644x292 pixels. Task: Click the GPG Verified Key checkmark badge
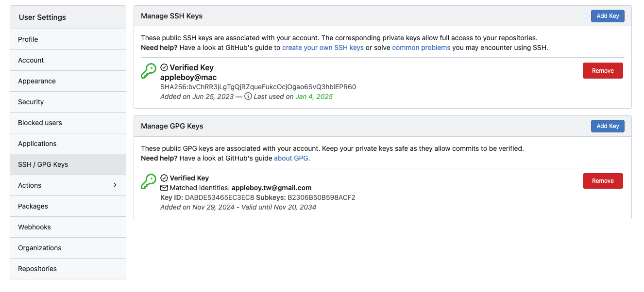click(164, 178)
